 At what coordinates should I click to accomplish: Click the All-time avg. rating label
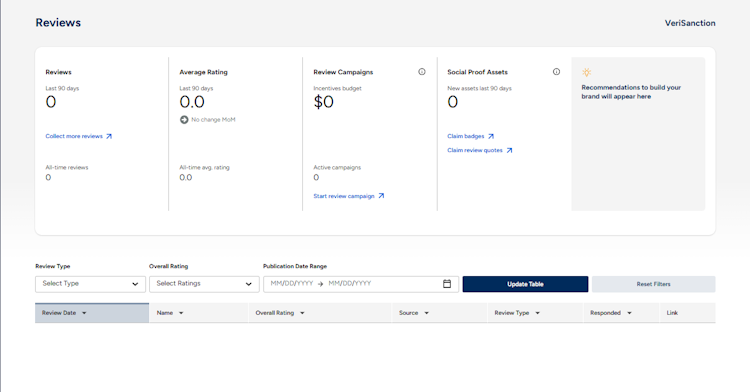tap(204, 167)
